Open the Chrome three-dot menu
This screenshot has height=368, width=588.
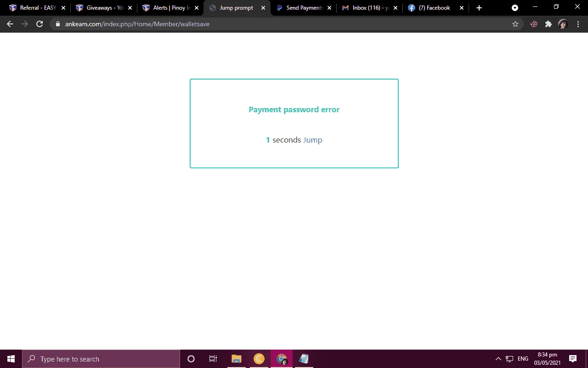578,24
